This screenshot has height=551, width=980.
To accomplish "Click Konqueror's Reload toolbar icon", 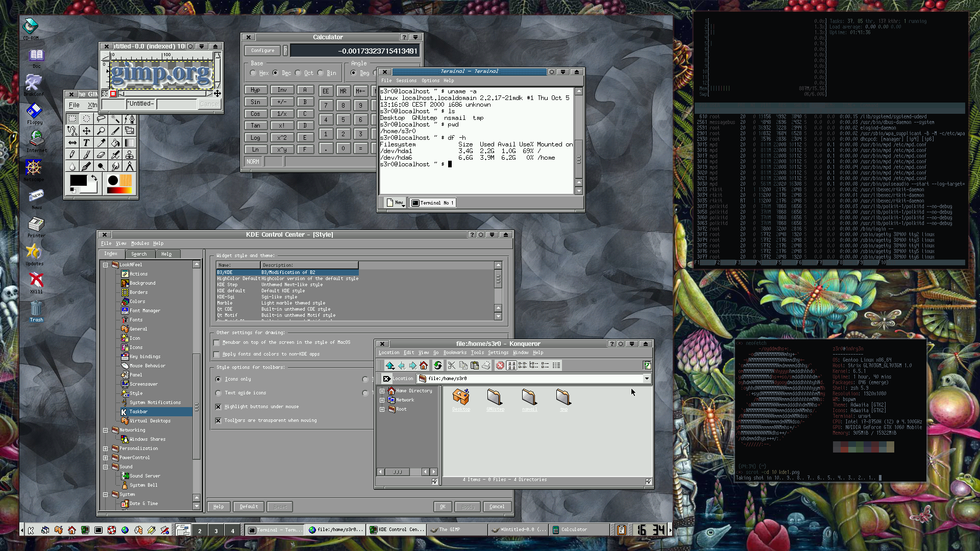I will pyautogui.click(x=437, y=365).
